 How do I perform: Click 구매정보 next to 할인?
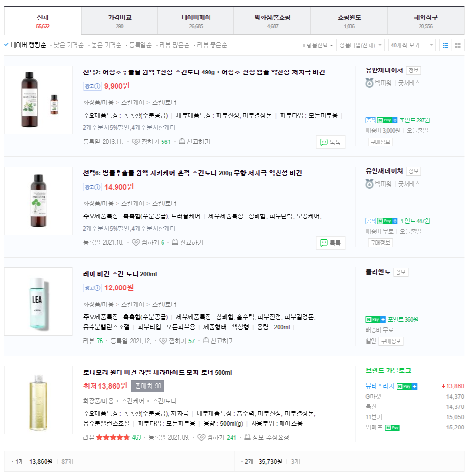[x=391, y=341]
